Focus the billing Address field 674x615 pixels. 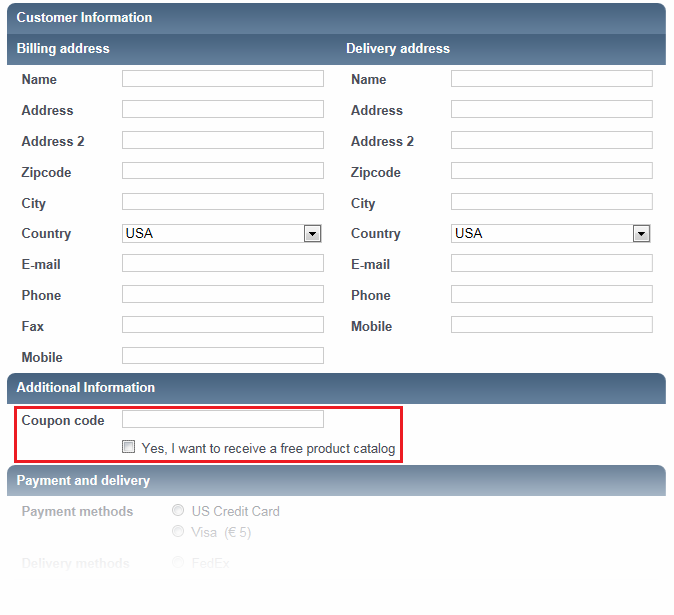click(222, 110)
